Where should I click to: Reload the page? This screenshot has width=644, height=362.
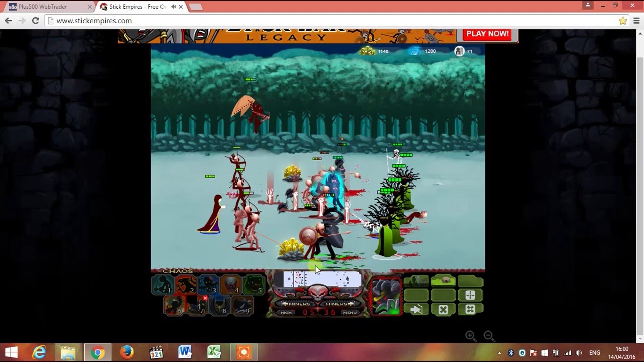tap(35, 21)
